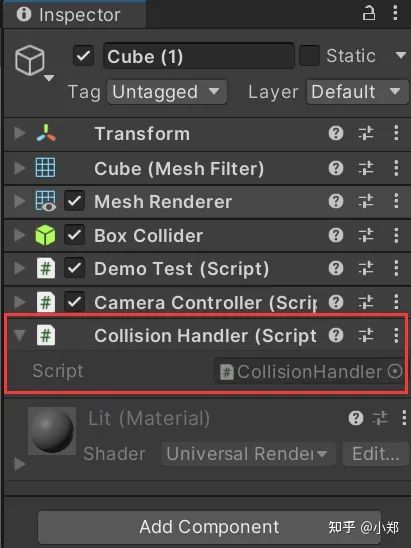Disable the Demo Test script checkbox
411x548 pixels.
click(74, 268)
